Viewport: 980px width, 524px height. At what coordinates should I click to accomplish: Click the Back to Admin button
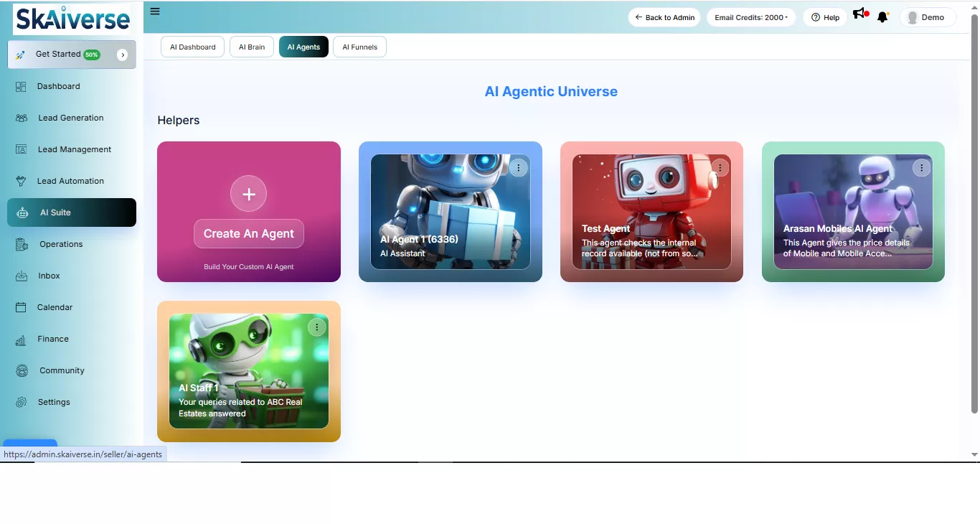664,17
